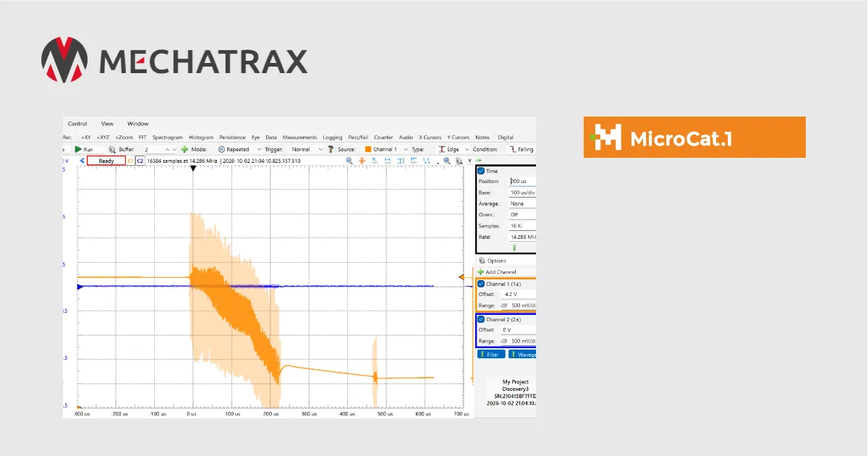Click the orange Channel 1 trigger level arrow
This screenshot has width=868, height=456.
pos(461,277)
